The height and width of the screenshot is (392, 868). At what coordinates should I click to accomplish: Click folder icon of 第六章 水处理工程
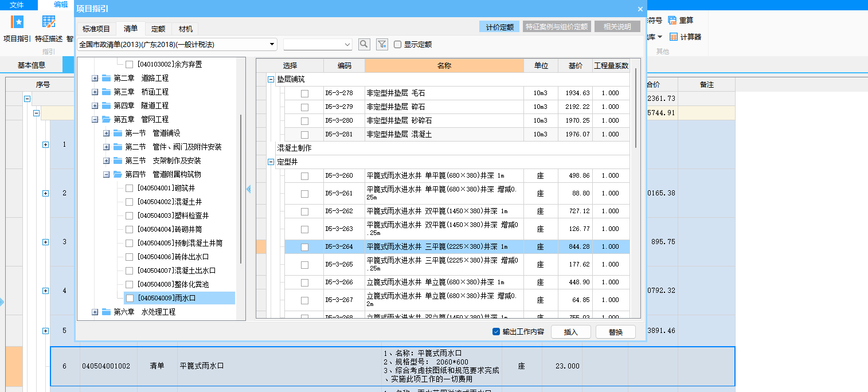tap(107, 312)
